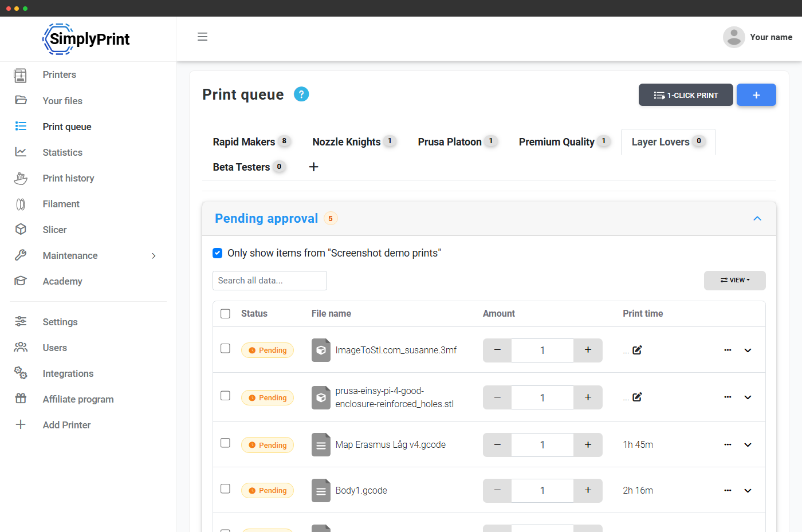Click the Affiliate program gift icon
802x532 pixels.
point(21,399)
